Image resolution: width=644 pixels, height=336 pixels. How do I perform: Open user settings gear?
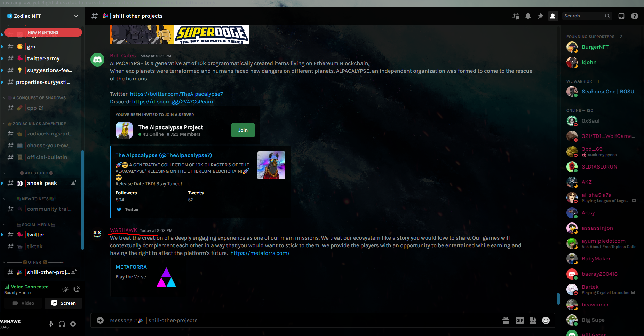[x=73, y=324]
